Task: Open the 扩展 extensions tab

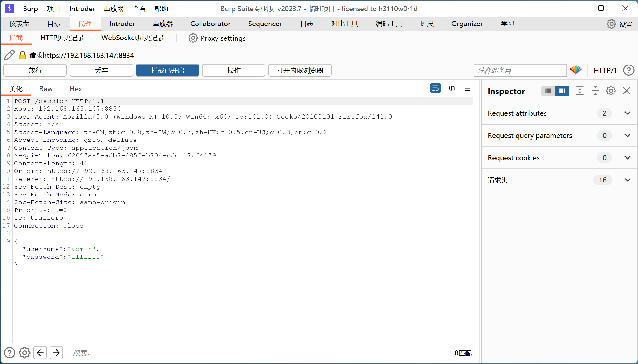Action: pos(427,24)
